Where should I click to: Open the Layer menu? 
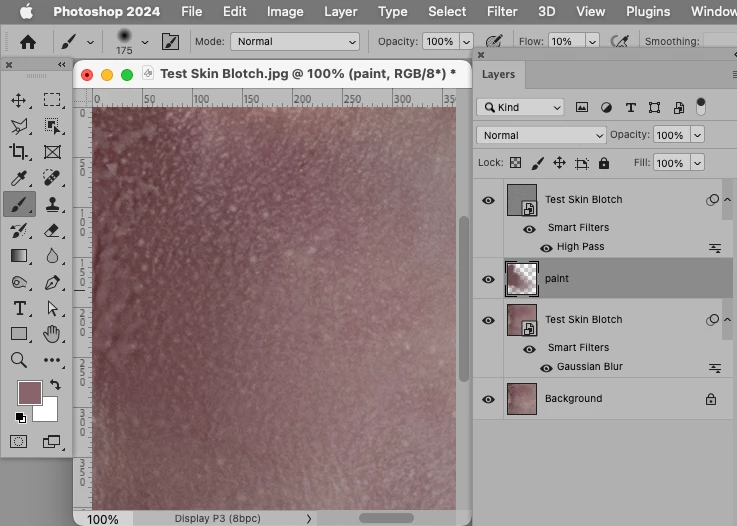pyautogui.click(x=341, y=11)
